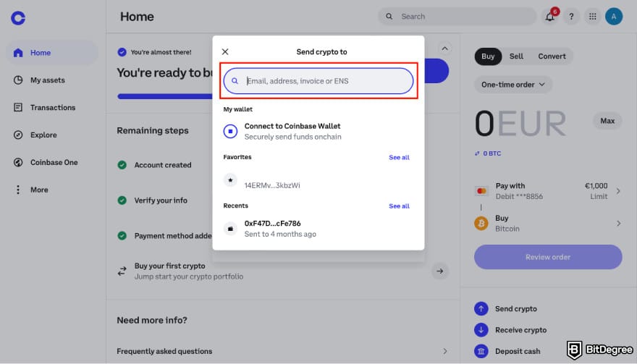Click arrow next to Buy your first crypto
This screenshot has width=637, height=364.
point(440,271)
